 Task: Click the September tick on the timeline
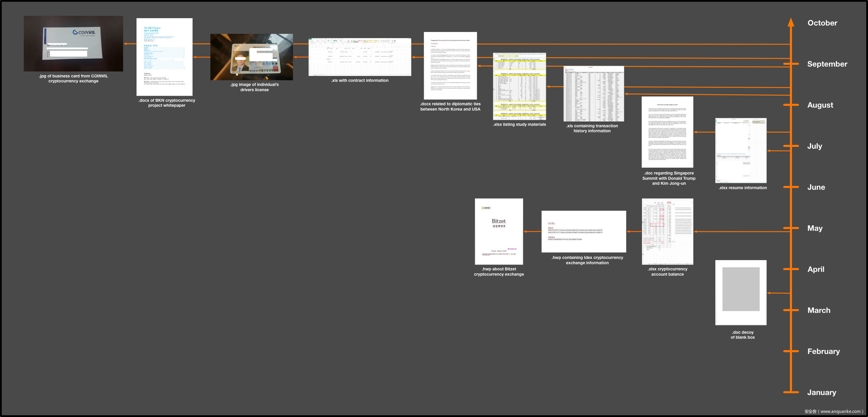791,64
